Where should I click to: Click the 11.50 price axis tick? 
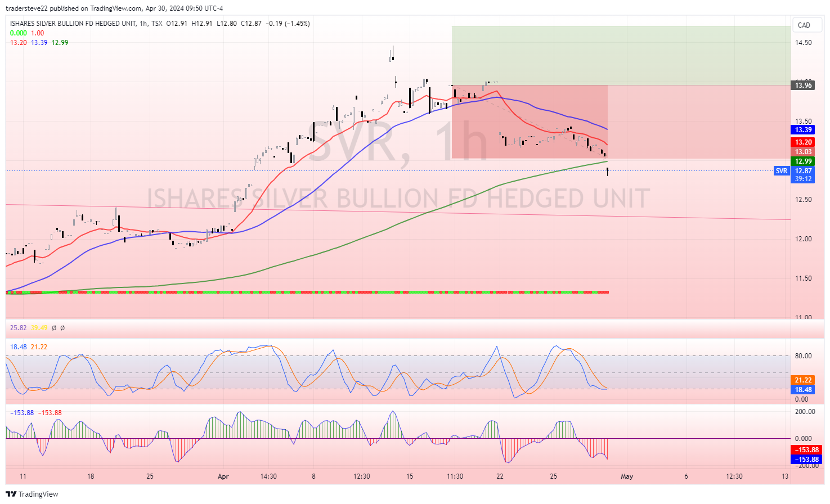803,278
